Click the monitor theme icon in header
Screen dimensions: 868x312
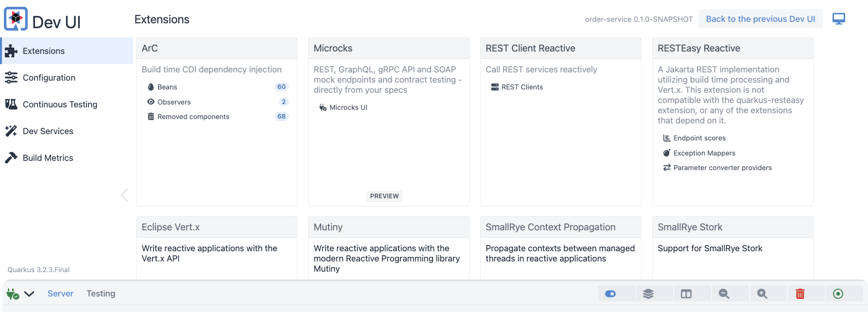tap(839, 19)
